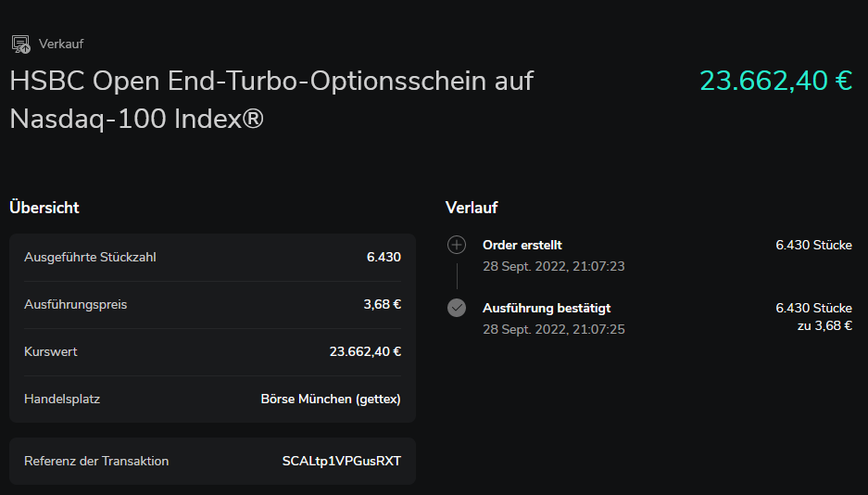Click the Ausführungspreis row label
The height and width of the screenshot is (495, 868).
tap(76, 304)
